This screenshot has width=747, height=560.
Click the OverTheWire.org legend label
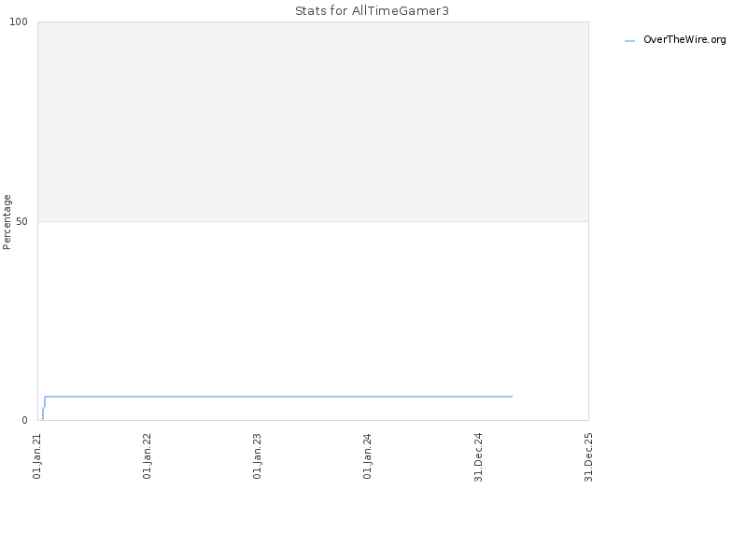pyautogui.click(x=684, y=40)
